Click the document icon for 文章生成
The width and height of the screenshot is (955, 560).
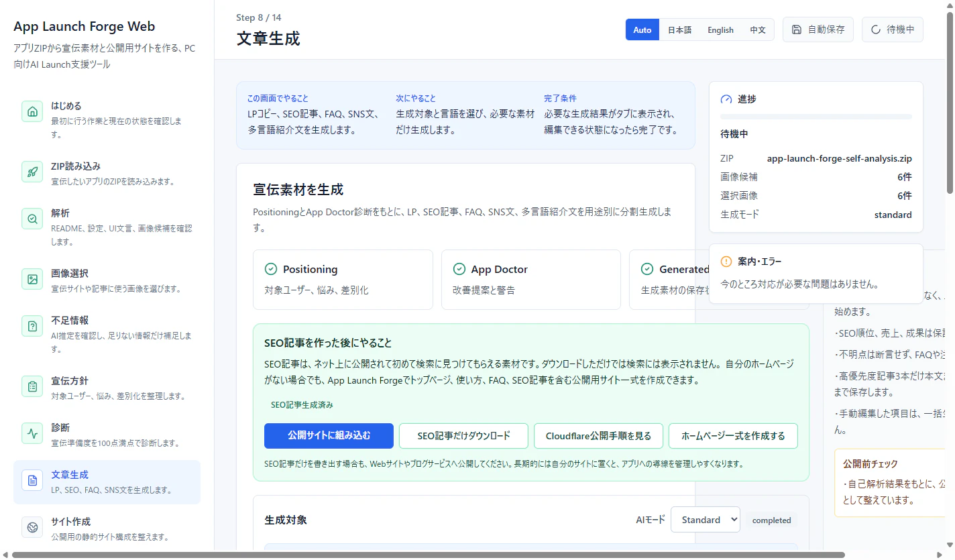click(x=32, y=481)
